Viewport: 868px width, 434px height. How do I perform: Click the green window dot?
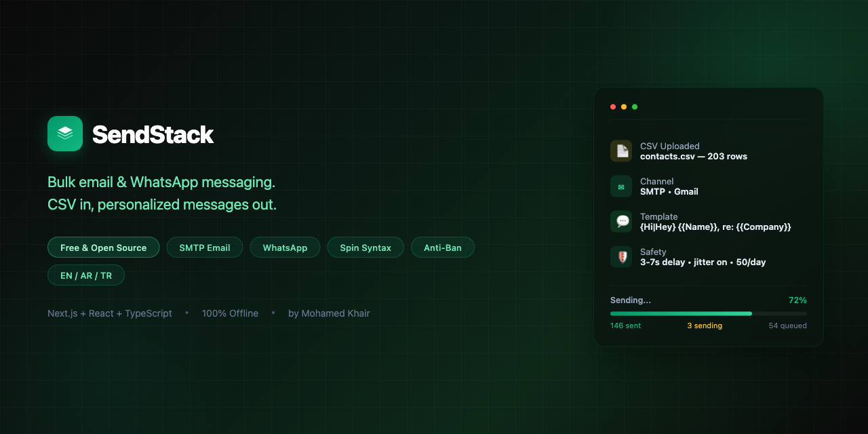pyautogui.click(x=635, y=106)
